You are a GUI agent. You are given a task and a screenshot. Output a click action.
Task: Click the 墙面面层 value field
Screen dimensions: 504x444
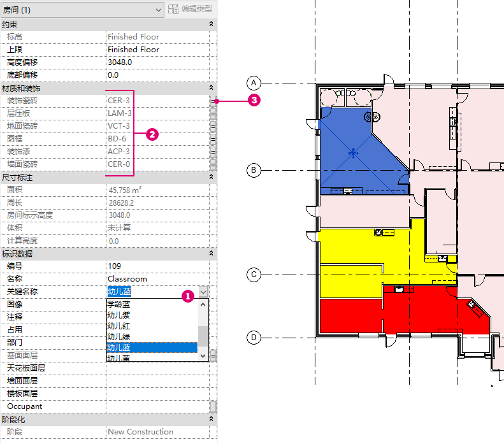[157, 381]
